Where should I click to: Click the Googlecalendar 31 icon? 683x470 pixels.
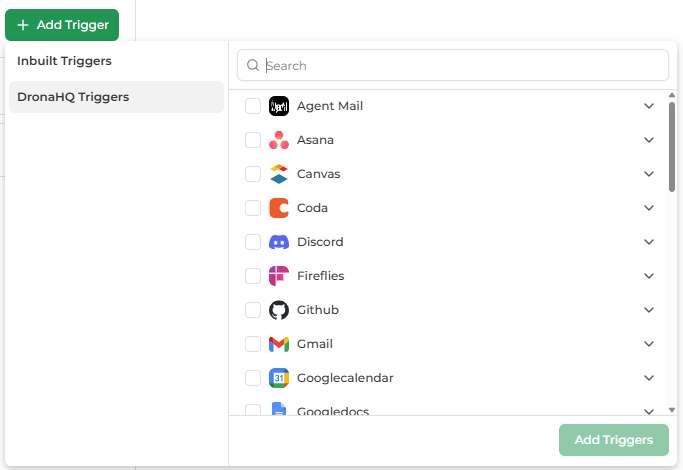point(279,378)
